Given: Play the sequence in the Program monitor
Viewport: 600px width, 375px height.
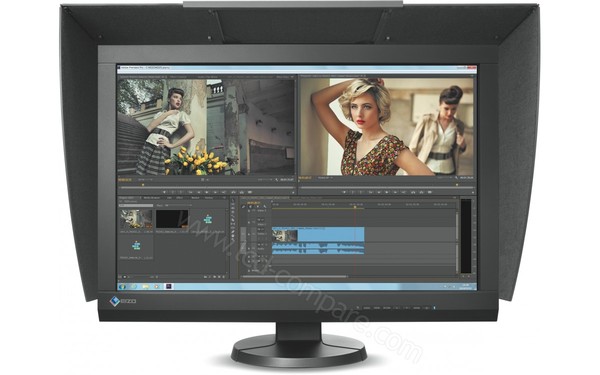Looking at the screenshot, I should 387,192.
